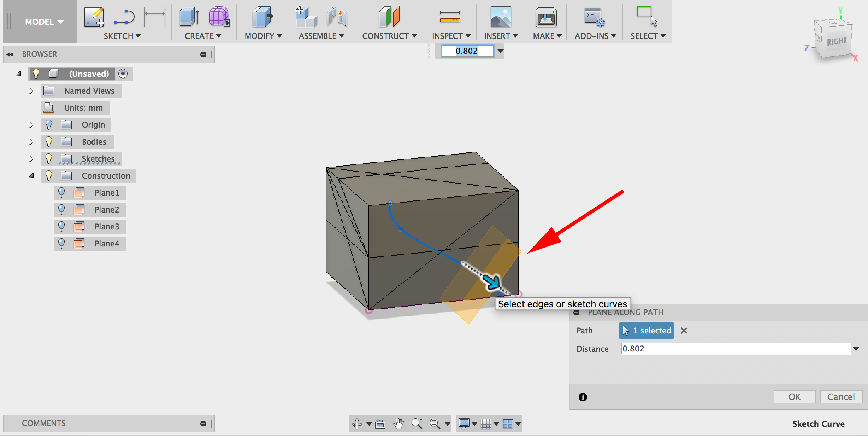Click the Pan hand icon

coord(398,423)
